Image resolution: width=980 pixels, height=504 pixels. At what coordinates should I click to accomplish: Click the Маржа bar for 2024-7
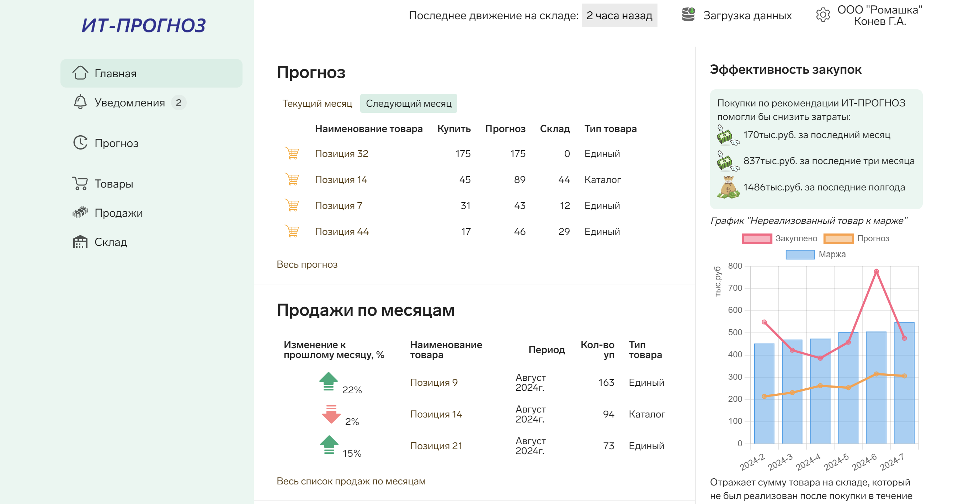pos(904,383)
